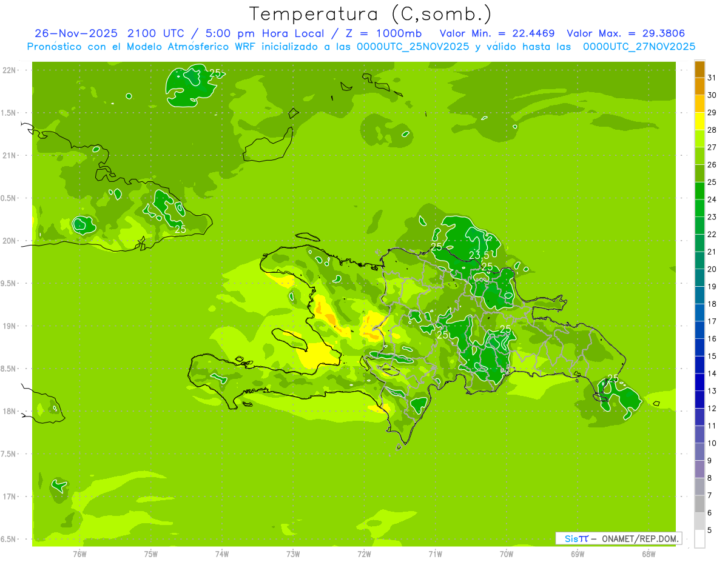The width and height of the screenshot is (728, 562).
Task: Click the '68W' longitude axis label
Action: pyautogui.click(x=649, y=554)
